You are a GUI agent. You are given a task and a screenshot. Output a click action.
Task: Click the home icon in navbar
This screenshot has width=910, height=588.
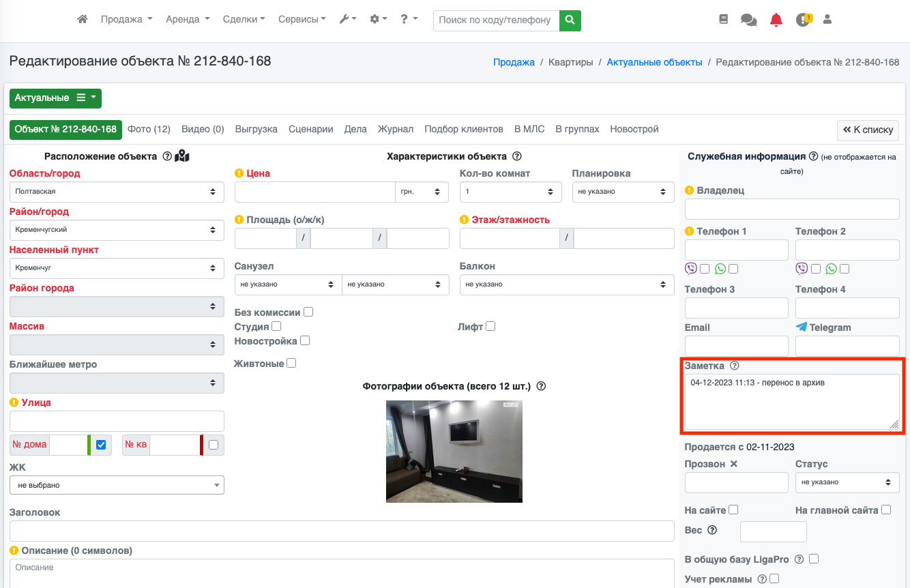pyautogui.click(x=83, y=20)
